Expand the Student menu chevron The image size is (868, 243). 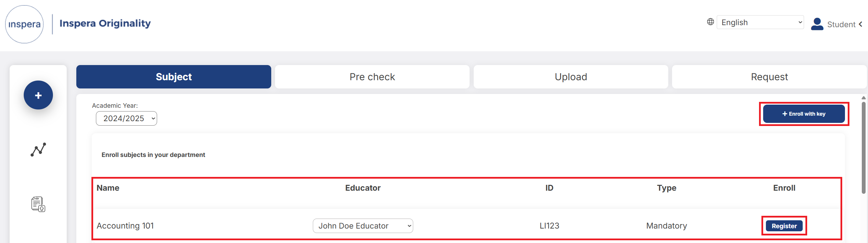click(861, 24)
